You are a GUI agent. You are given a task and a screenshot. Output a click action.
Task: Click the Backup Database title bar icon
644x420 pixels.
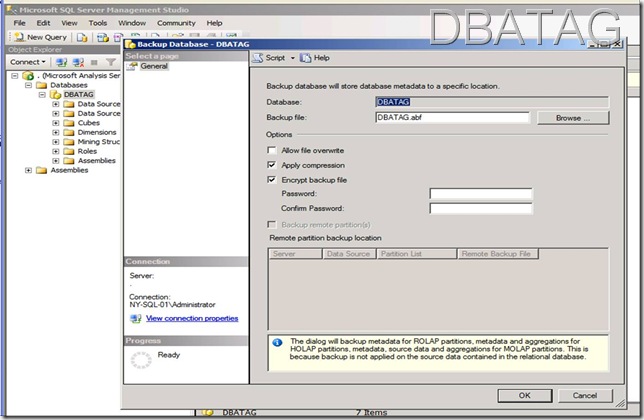(x=131, y=44)
